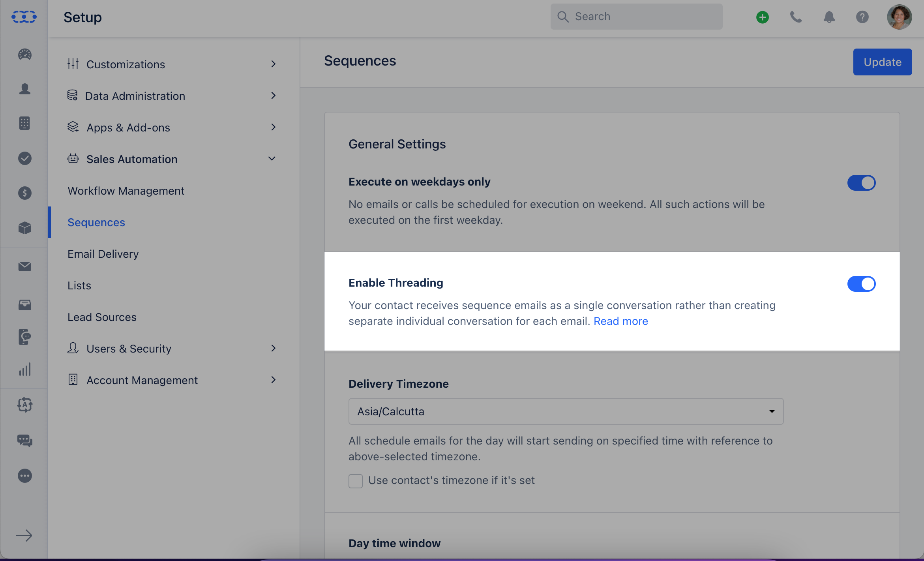This screenshot has height=561, width=924.
Task: Check Use contact's timezone if it's set
Action: coord(355,481)
